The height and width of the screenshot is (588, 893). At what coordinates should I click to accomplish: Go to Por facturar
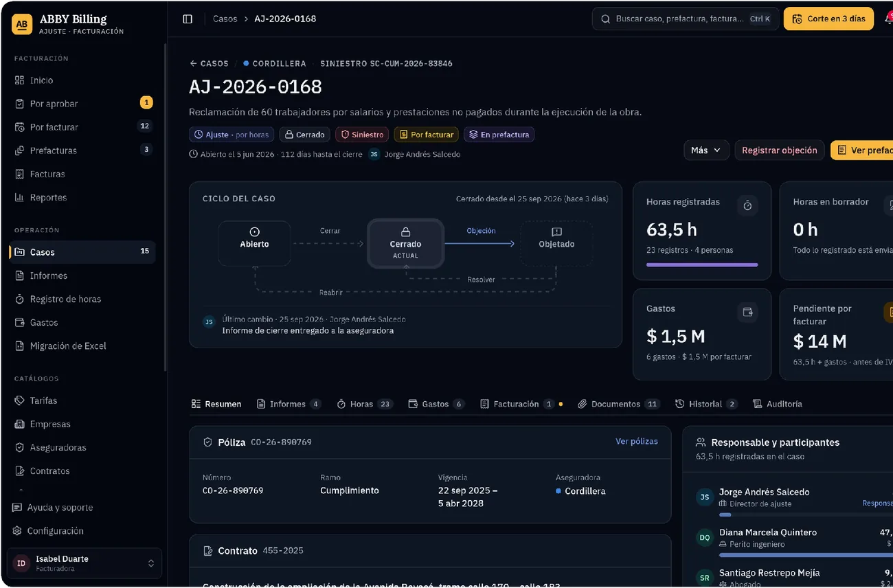click(82, 127)
